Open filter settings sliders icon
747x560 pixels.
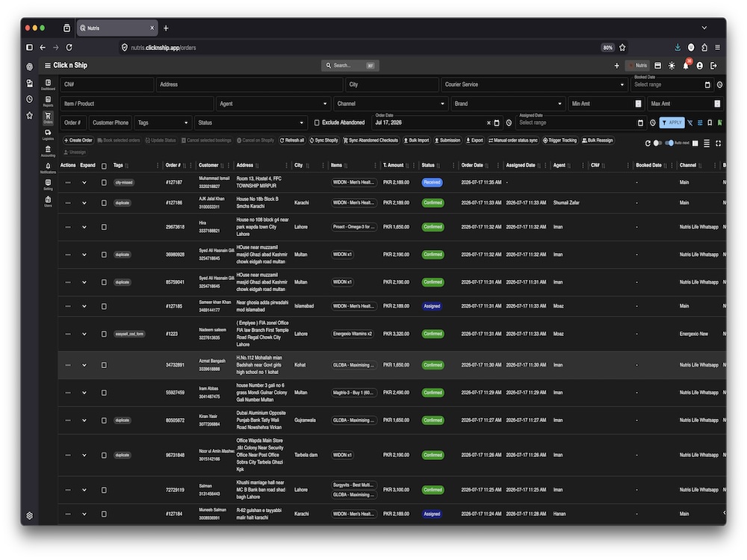[x=700, y=123]
